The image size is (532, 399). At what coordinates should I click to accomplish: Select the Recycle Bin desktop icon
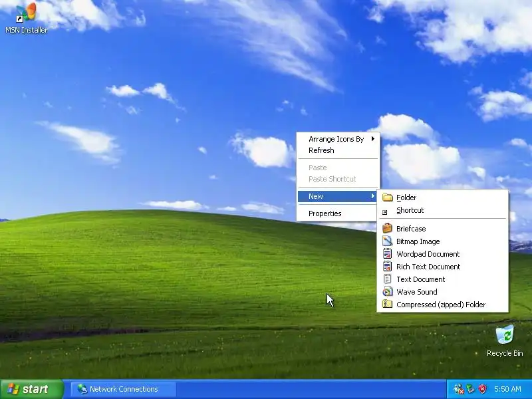505,341
